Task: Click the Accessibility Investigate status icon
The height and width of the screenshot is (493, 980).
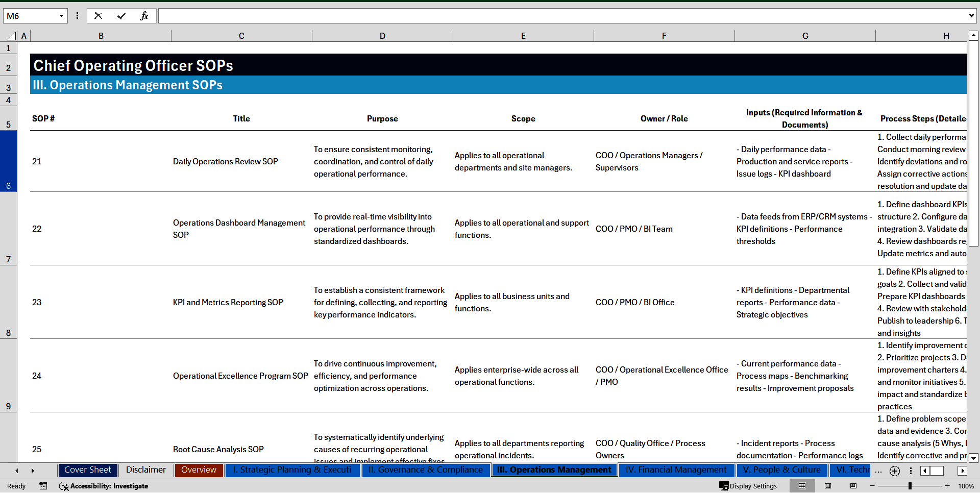Action: (104, 486)
